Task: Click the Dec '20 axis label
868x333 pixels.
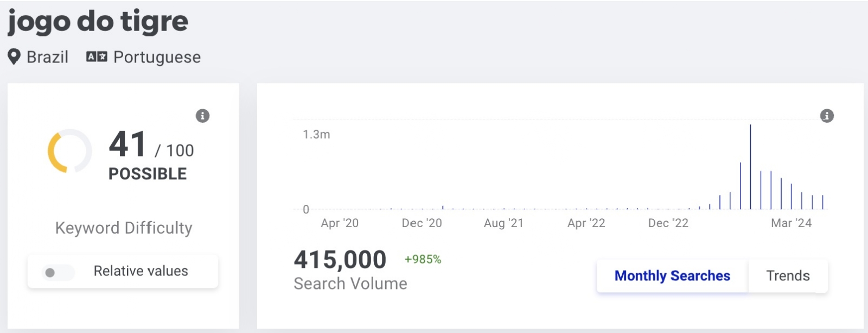Action: [x=422, y=223]
